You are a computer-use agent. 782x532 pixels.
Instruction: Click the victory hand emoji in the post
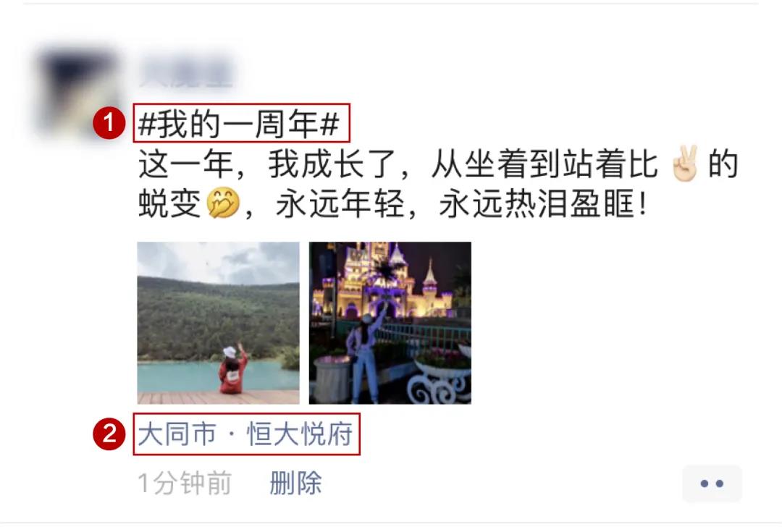point(685,164)
